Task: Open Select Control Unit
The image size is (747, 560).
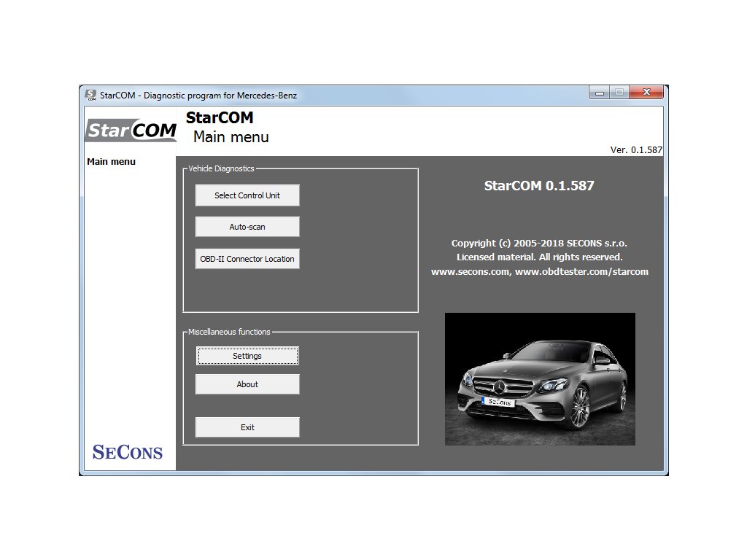Action: [247, 195]
